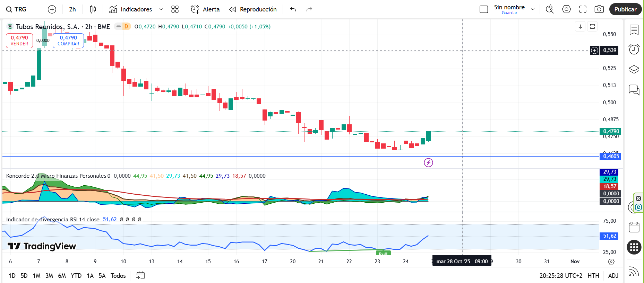Viewport: 644px width, 283px height.
Task: Open the calendar panel in sidebar
Action: coord(634,227)
